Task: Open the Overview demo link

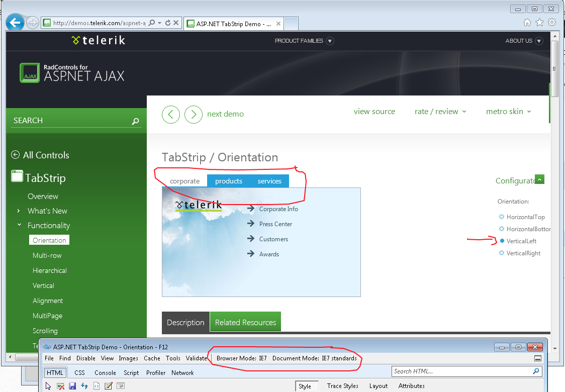Action: (43, 197)
